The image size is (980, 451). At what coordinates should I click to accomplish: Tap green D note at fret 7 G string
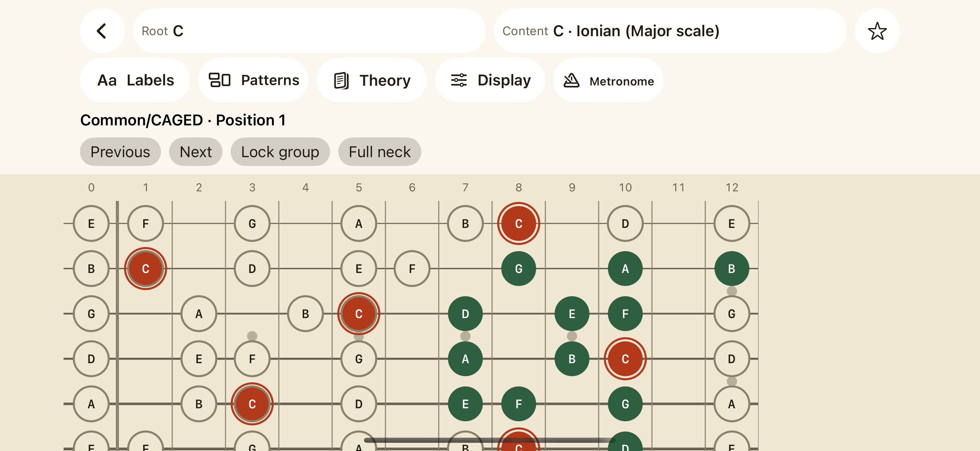[465, 314]
